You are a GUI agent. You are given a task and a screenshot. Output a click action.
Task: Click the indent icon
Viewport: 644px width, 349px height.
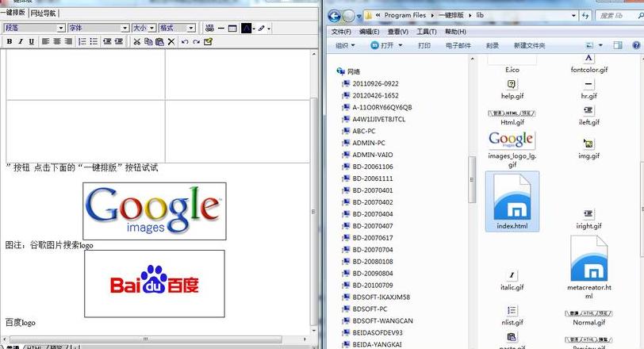[119, 41]
